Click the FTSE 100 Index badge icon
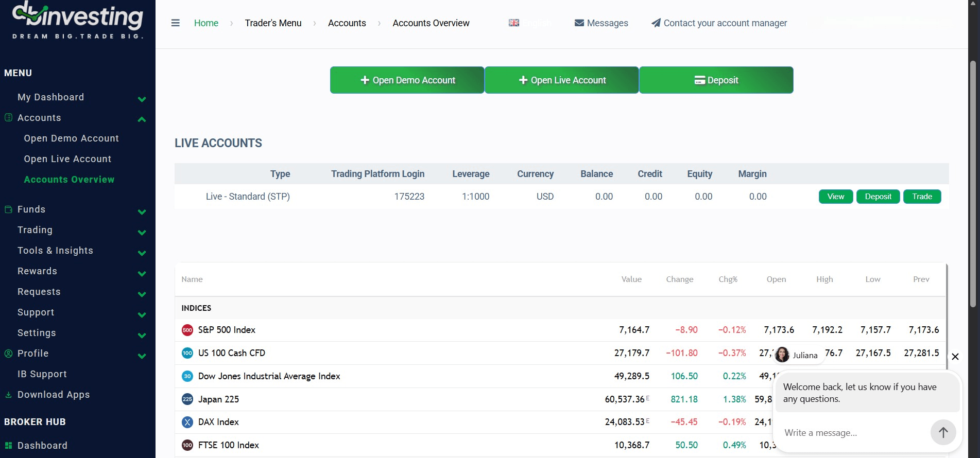 click(187, 445)
